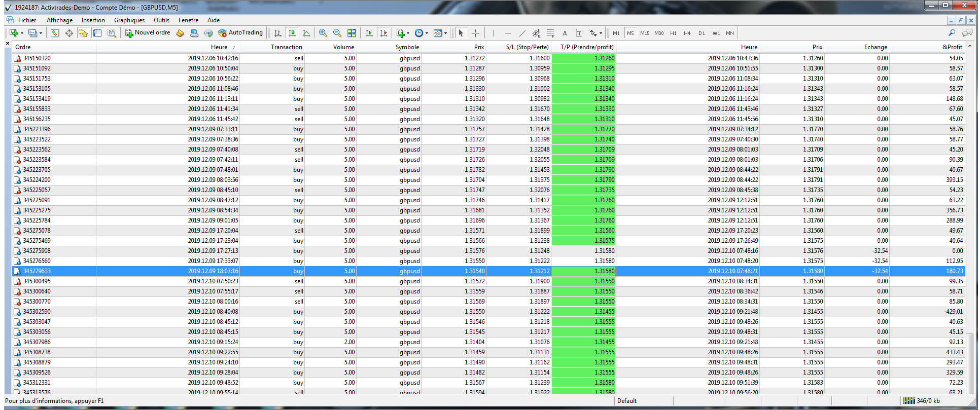
Task: Open the chat bubbles icon
Action: pos(967,33)
